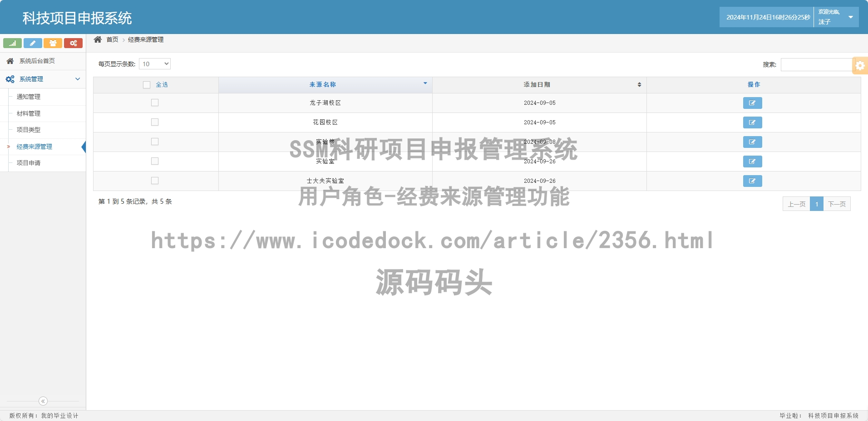
Task: Click the house icon beside 系统后台首页
Action: pyautogui.click(x=10, y=61)
